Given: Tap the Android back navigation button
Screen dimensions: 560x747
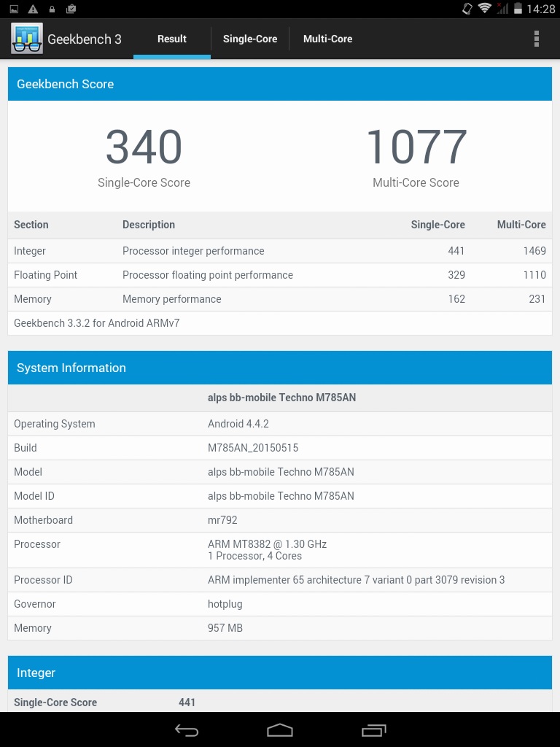Looking at the screenshot, I should [186, 729].
